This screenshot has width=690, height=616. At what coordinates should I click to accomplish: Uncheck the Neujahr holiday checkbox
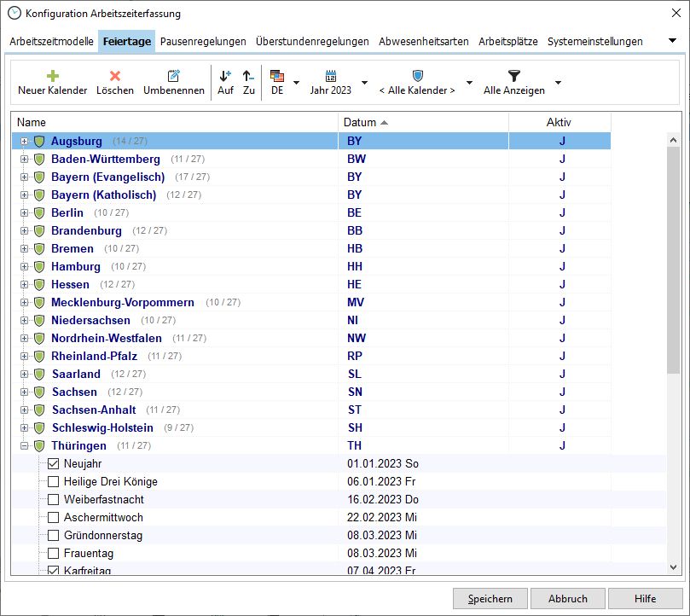(x=54, y=464)
